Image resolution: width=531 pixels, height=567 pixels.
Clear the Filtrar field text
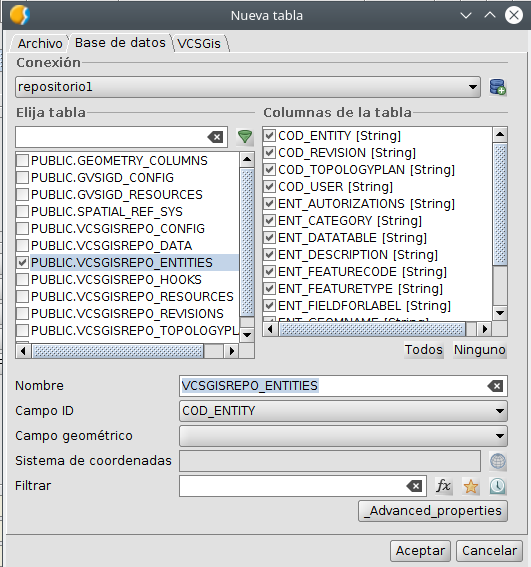(414, 486)
